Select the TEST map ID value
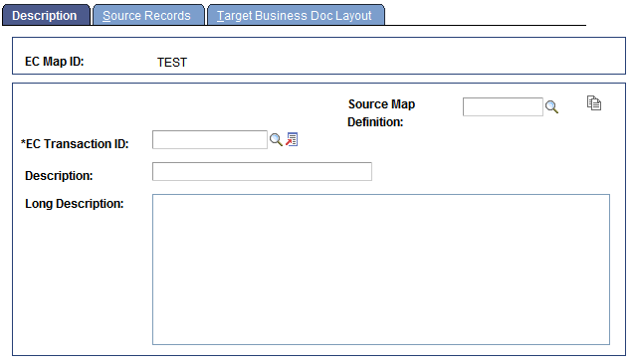633x364 pixels. [172, 63]
